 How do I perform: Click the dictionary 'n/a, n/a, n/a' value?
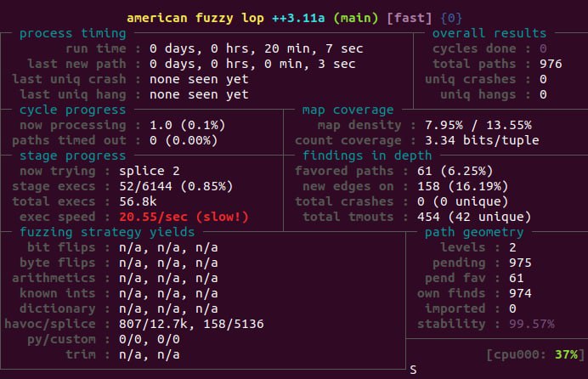pos(168,309)
